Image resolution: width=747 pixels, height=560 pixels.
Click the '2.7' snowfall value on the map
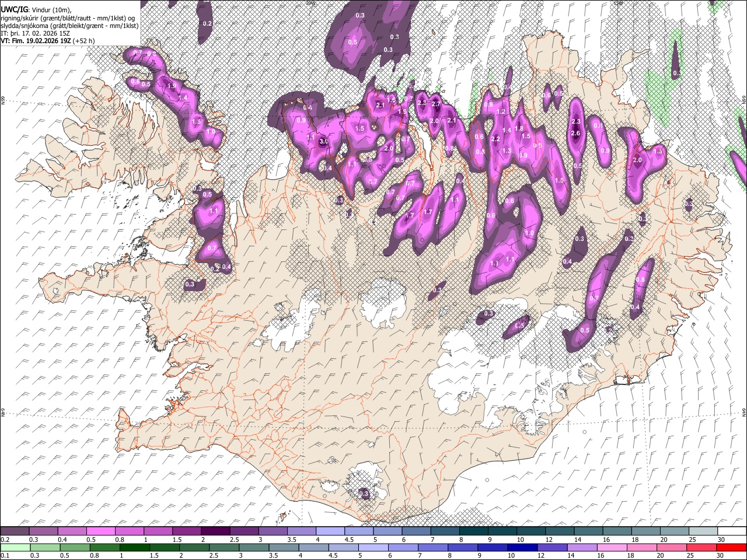(x=435, y=104)
